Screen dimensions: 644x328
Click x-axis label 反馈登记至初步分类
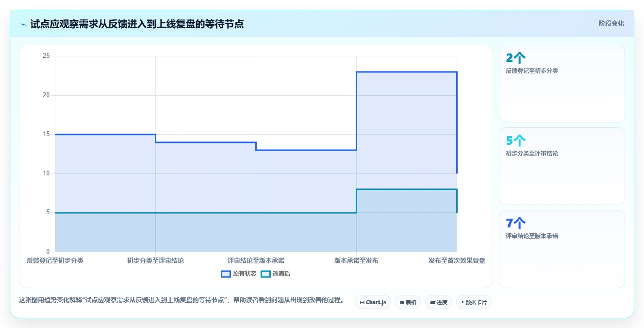[55, 260]
